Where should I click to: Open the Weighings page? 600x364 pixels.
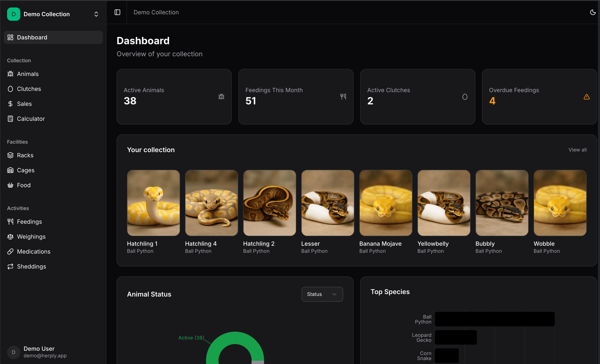pos(53,237)
